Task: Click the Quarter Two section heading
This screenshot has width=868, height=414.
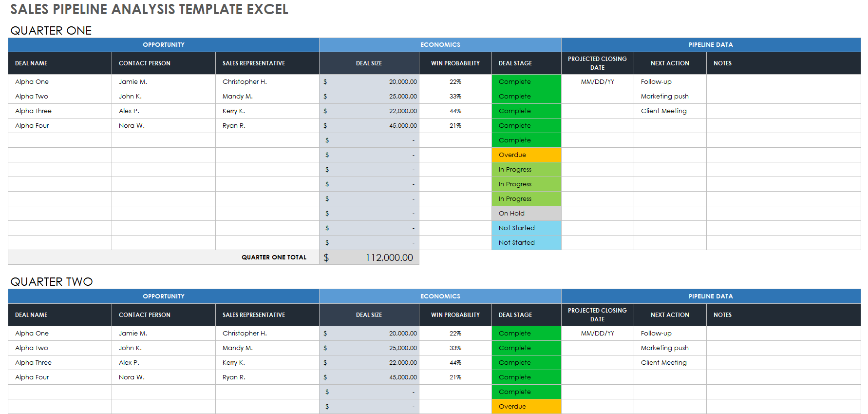Action: pos(52,282)
